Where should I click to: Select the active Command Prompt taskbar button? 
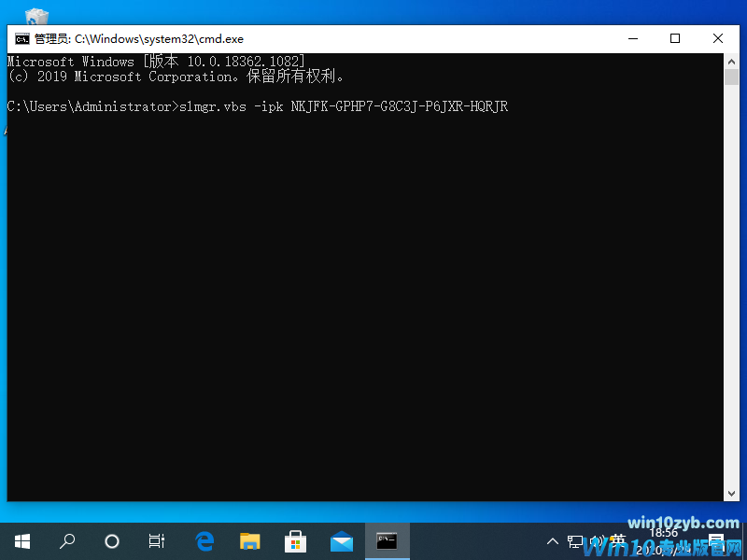[387, 541]
